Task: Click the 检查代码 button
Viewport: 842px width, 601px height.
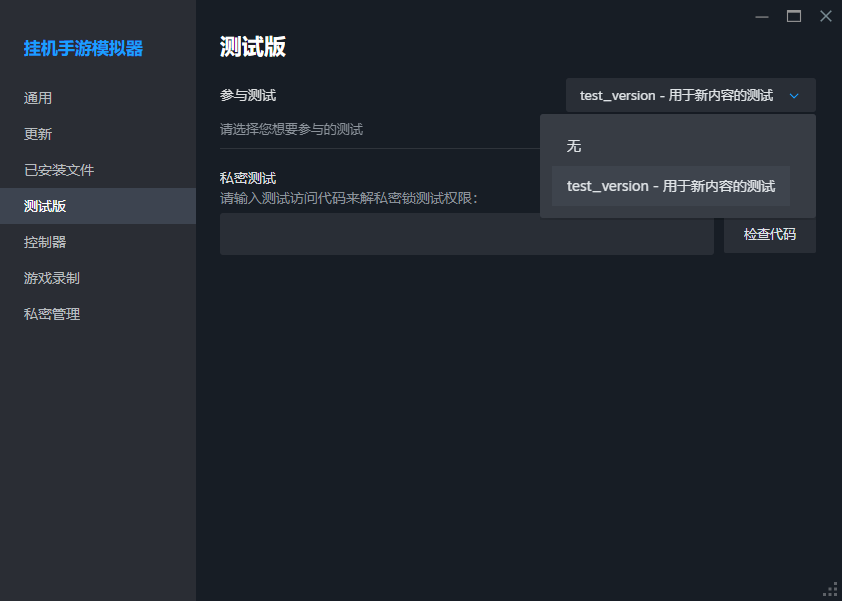Action: click(x=769, y=234)
